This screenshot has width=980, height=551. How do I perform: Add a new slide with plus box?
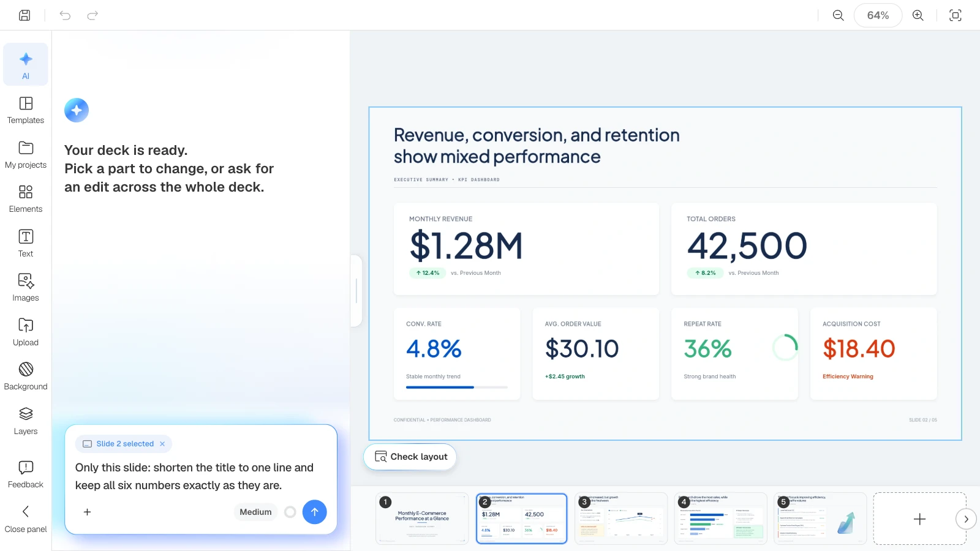coord(919,519)
